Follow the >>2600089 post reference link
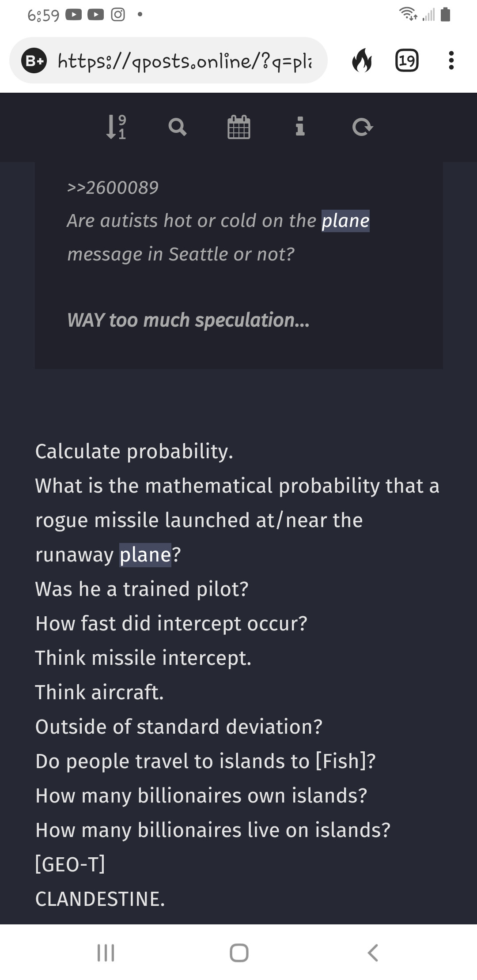Viewport: 477px width, 980px height. (113, 188)
